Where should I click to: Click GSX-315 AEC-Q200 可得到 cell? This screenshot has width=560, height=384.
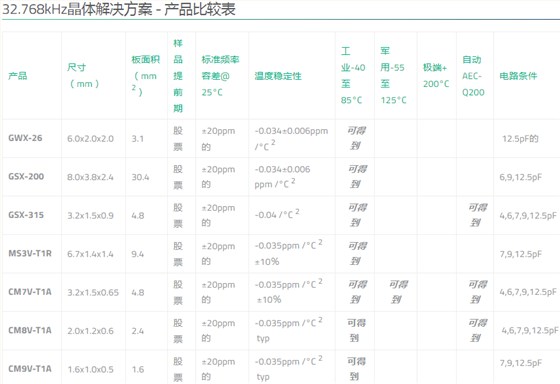coord(477,215)
